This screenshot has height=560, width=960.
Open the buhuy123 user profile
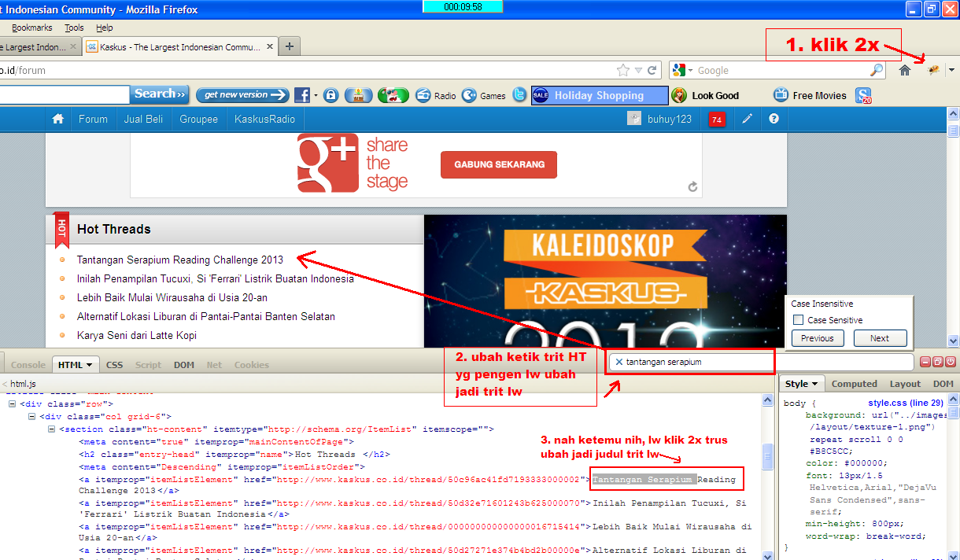click(x=660, y=119)
